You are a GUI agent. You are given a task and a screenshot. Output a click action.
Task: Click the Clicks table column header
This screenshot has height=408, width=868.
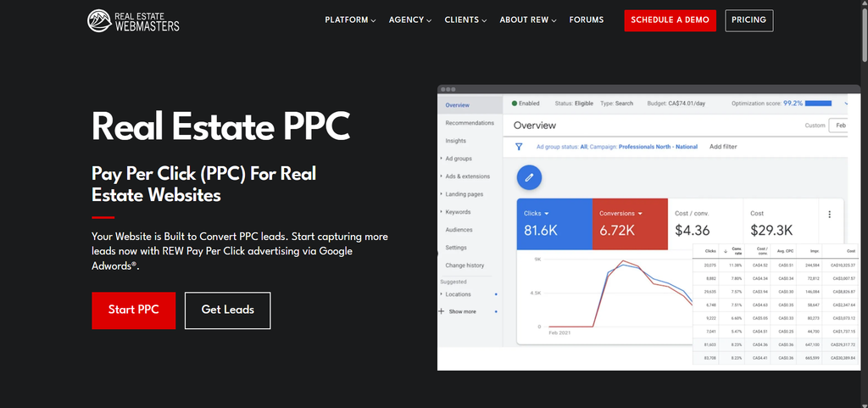[x=710, y=251]
